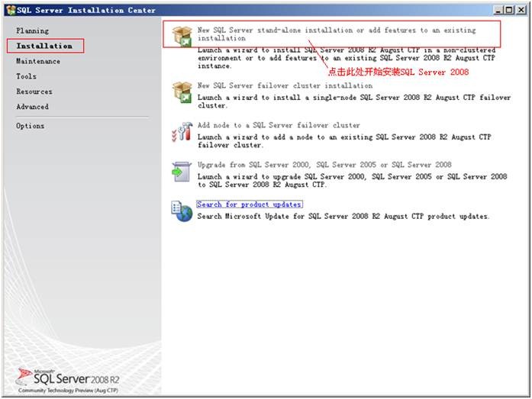Click the Add node wrench icon
The width and height of the screenshot is (532, 399).
[x=182, y=132]
